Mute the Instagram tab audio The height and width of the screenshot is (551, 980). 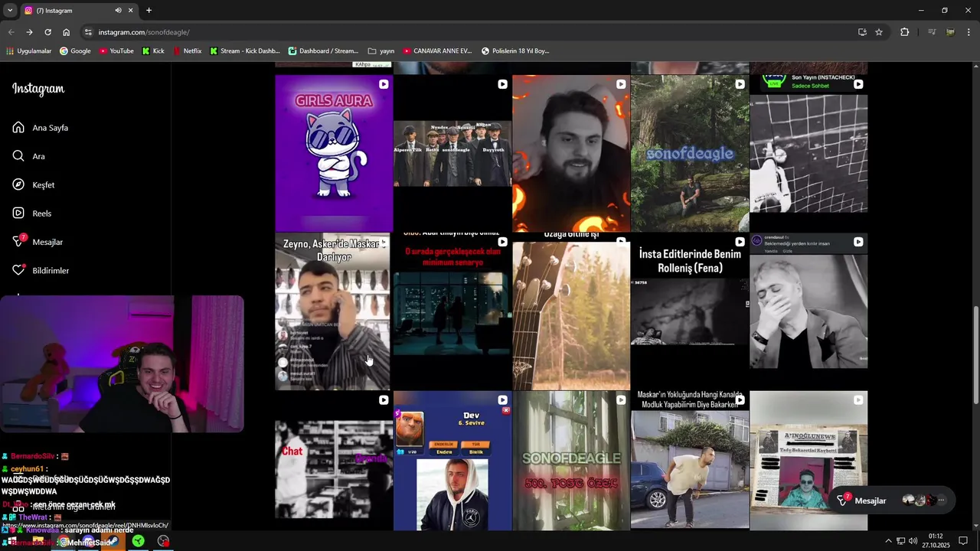118,11
